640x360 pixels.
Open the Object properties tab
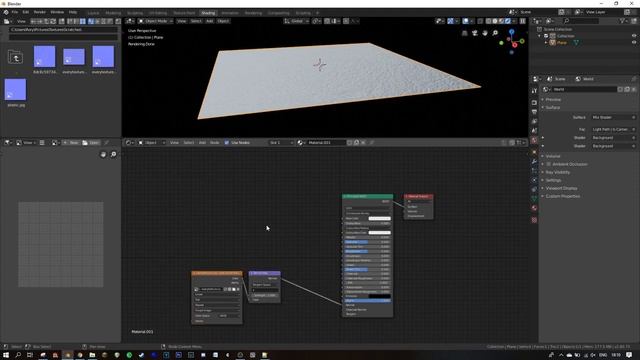click(x=534, y=152)
